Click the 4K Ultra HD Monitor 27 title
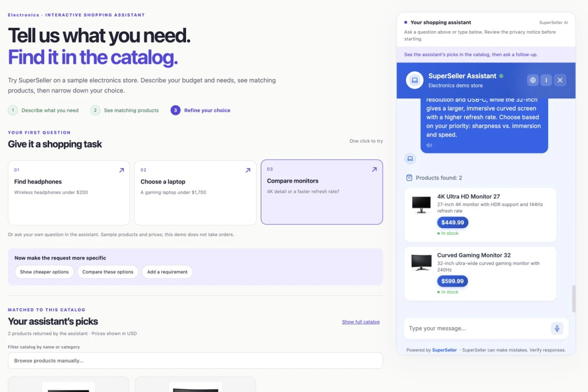 tap(468, 196)
